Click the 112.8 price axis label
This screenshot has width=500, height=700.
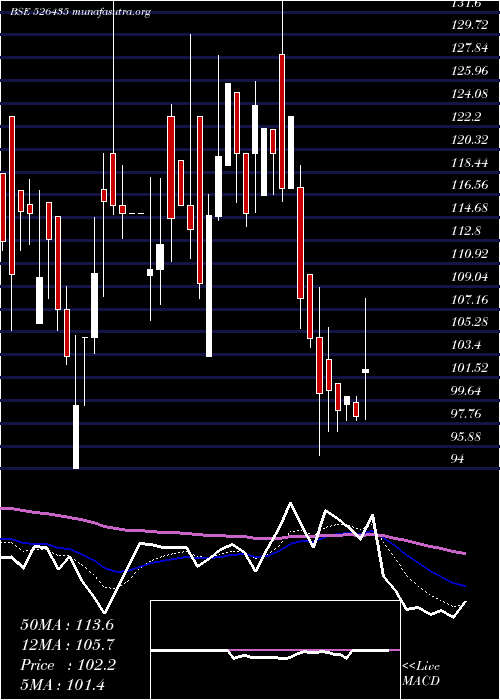pyautogui.click(x=465, y=231)
